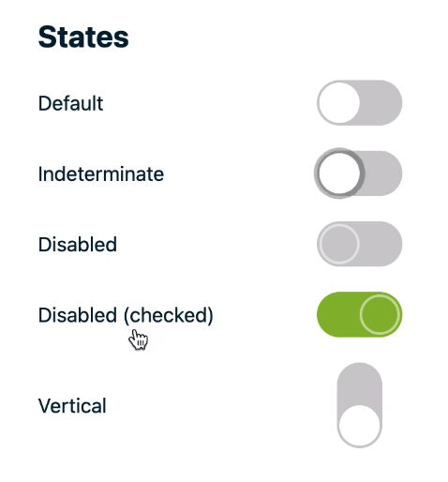
Task: Click the gray knob of the Disabled switch
Action: [x=339, y=244]
